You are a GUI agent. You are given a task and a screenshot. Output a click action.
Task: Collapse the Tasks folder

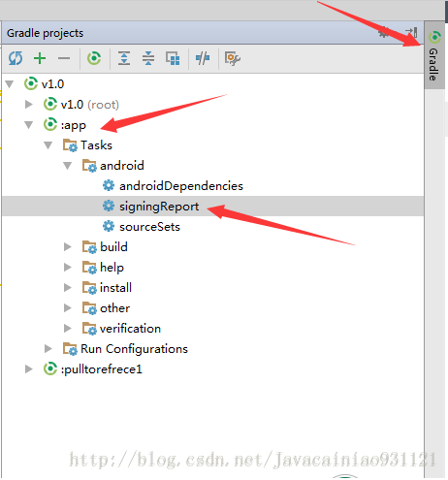pyautogui.click(x=48, y=145)
